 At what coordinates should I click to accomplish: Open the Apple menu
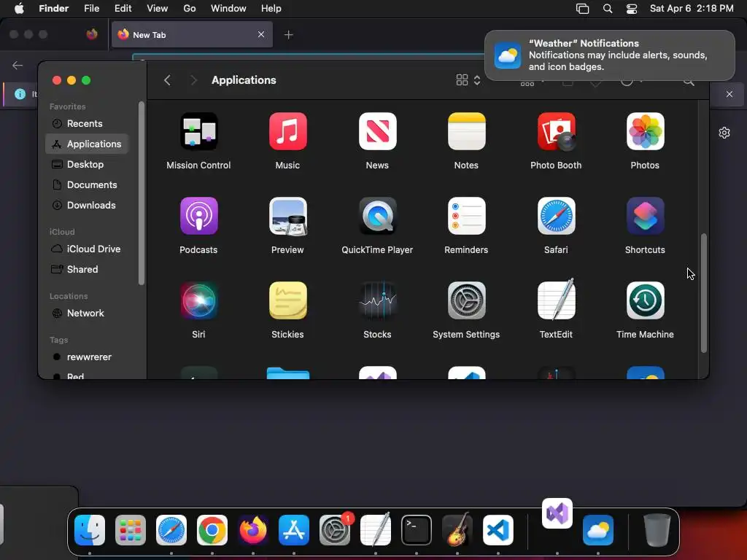click(19, 9)
